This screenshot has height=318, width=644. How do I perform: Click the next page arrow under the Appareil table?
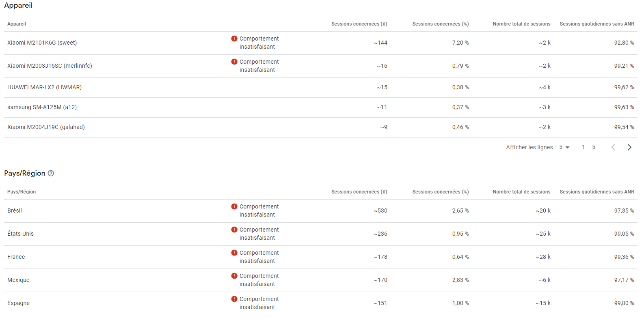(x=629, y=147)
